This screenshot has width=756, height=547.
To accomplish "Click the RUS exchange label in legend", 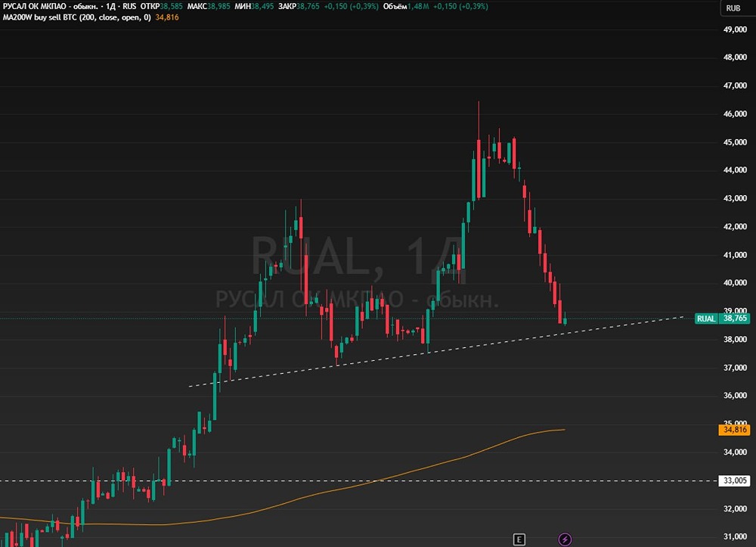I will point(129,6).
